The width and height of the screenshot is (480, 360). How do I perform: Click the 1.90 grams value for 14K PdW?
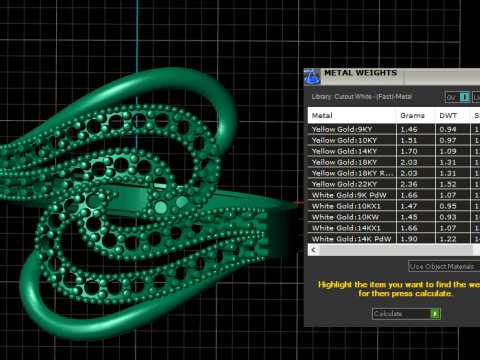pos(409,239)
